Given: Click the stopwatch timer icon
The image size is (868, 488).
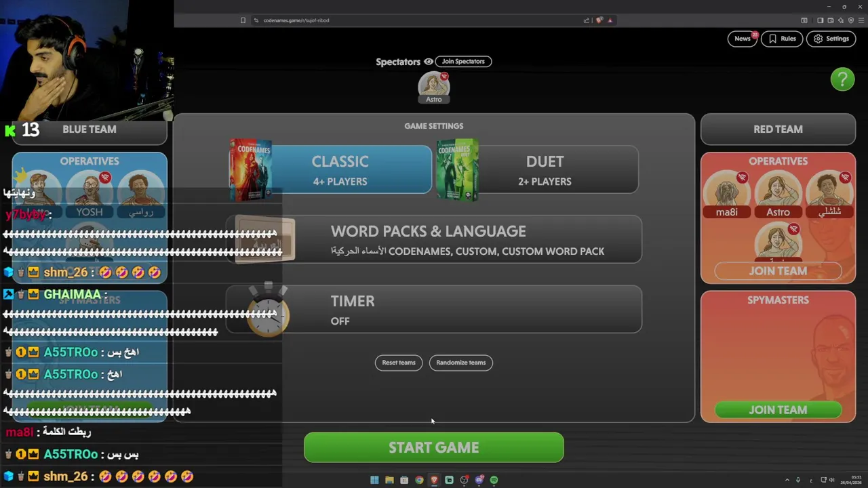Looking at the screenshot, I should click(x=268, y=310).
